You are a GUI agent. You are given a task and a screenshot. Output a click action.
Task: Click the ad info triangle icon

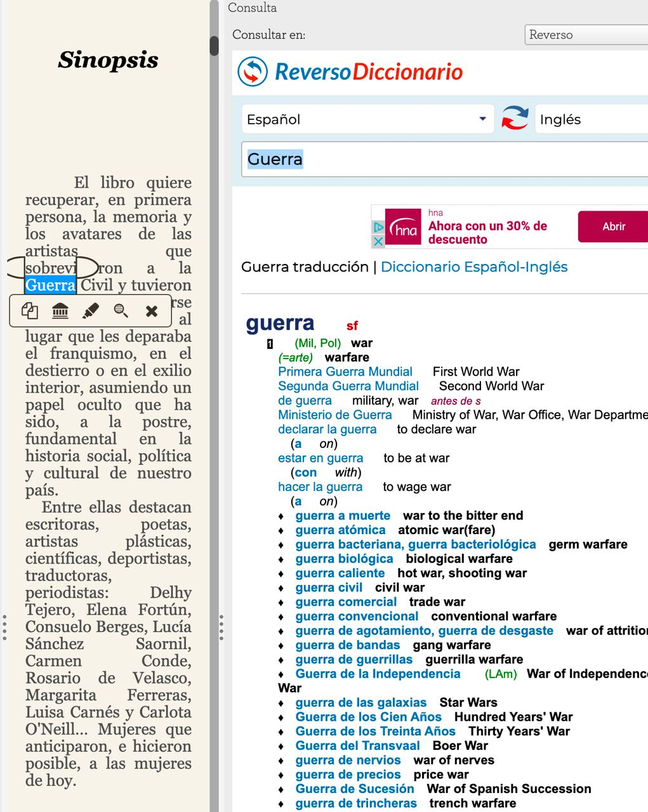click(x=378, y=226)
